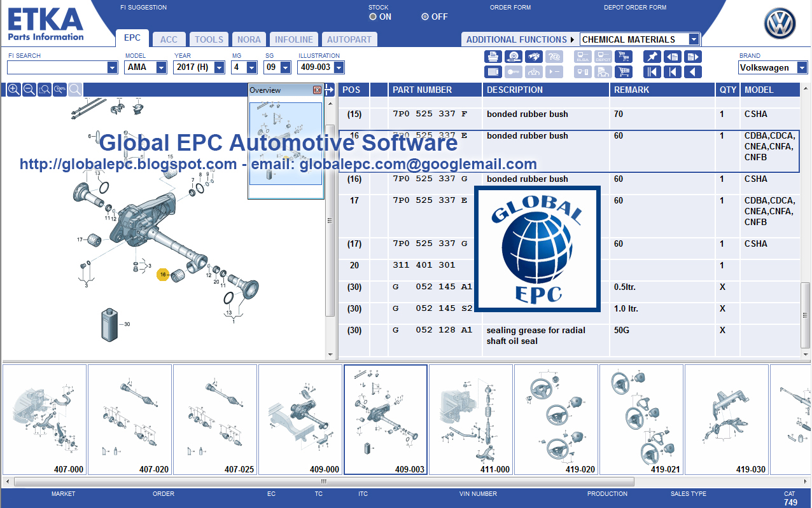Click the double shopping carts icon
The image size is (812, 508).
[x=624, y=57]
